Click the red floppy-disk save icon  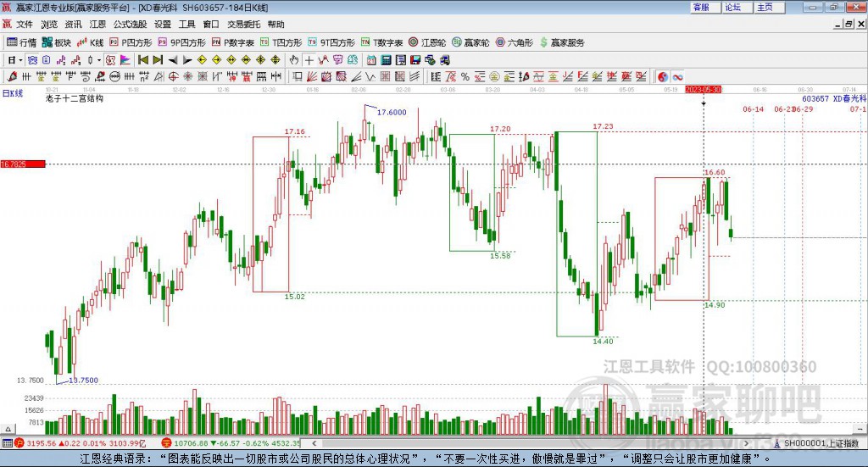(x=415, y=60)
